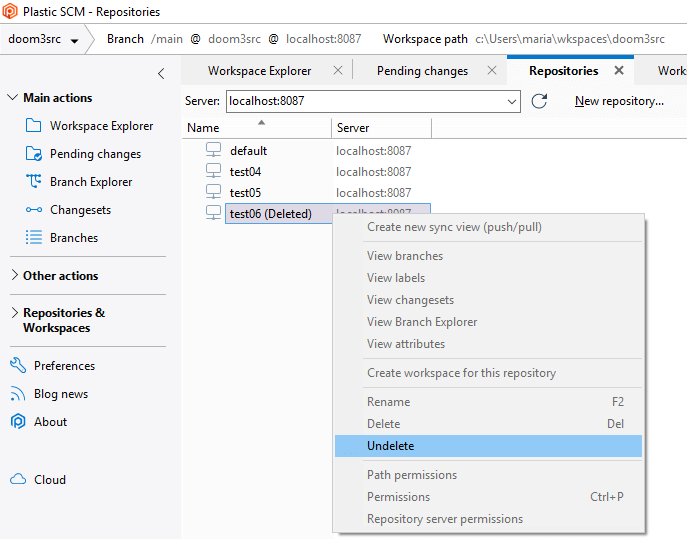
Task: Close the Repositories tab
Action: (x=619, y=71)
